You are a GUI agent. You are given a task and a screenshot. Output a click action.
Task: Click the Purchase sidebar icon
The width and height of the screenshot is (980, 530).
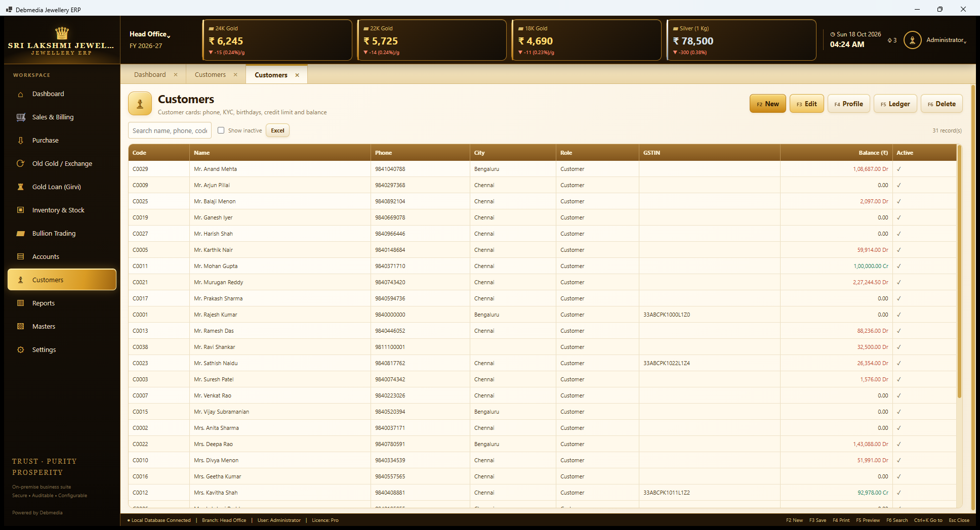click(21, 141)
